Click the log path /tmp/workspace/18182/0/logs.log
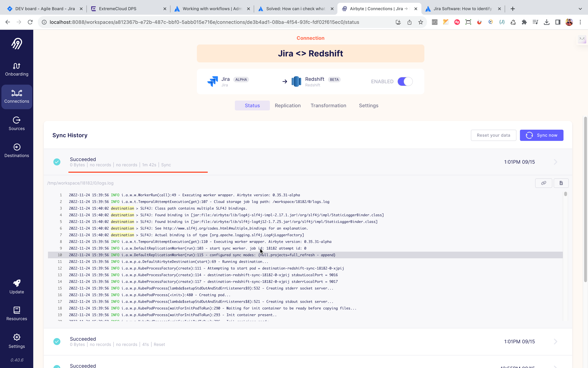Image resolution: width=588 pixels, height=368 pixels. pos(80,183)
